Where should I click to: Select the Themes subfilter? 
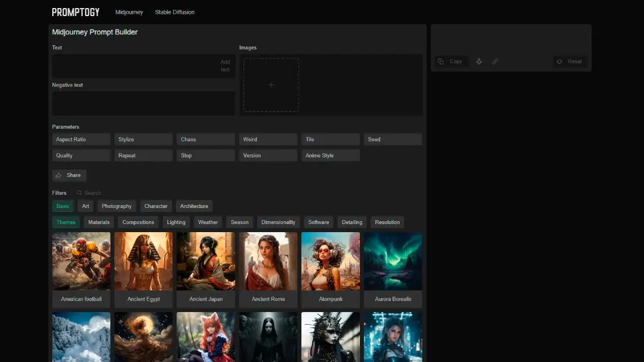coord(66,222)
